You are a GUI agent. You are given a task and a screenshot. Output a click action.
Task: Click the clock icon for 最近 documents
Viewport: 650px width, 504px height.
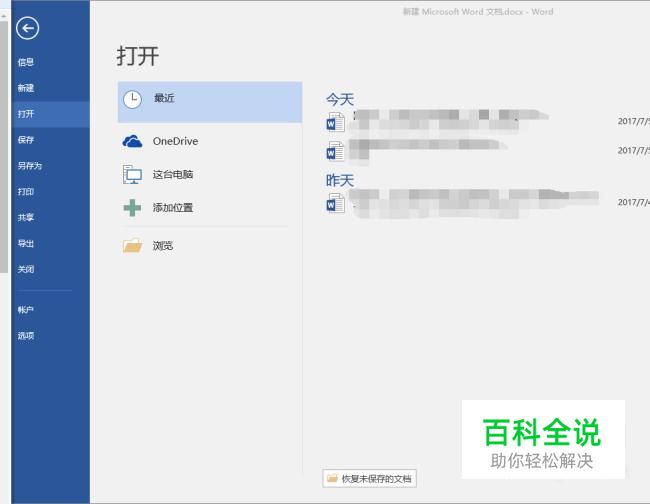coord(132,99)
